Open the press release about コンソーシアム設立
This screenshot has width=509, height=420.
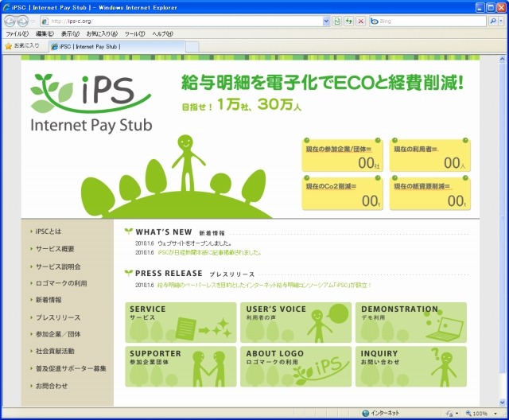264,286
